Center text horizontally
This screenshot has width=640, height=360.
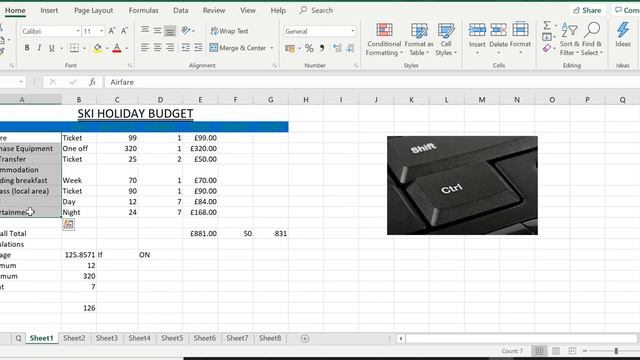tap(158, 48)
